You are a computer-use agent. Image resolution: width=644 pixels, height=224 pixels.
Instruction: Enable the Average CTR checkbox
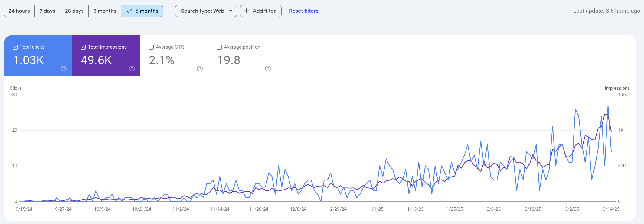pyautogui.click(x=151, y=47)
